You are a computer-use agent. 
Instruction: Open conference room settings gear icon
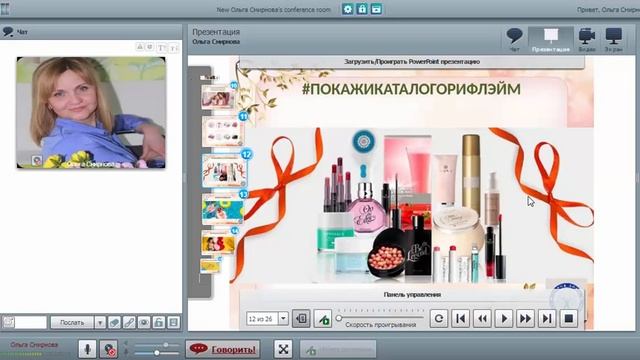coord(348,9)
